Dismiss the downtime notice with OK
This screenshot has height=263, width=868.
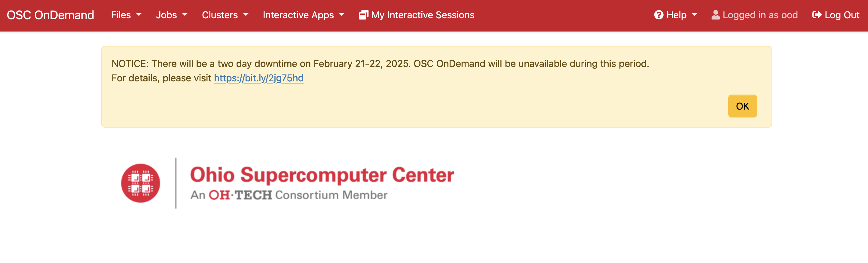[742, 106]
